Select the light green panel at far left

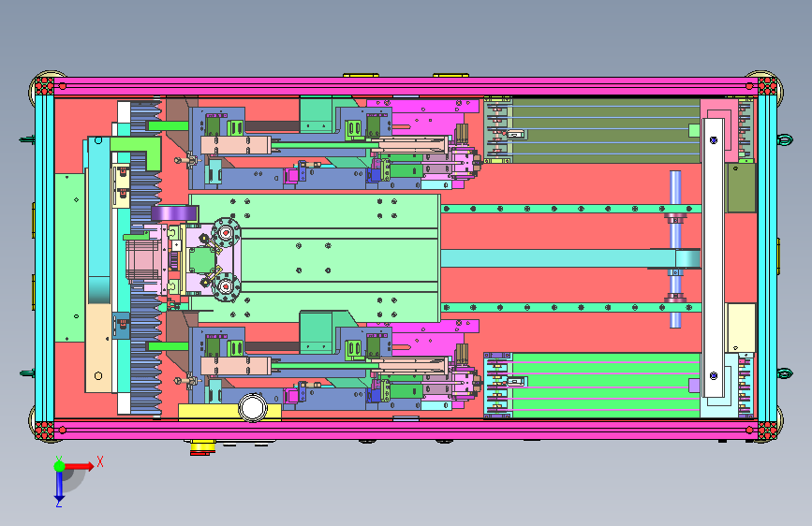tap(69, 257)
